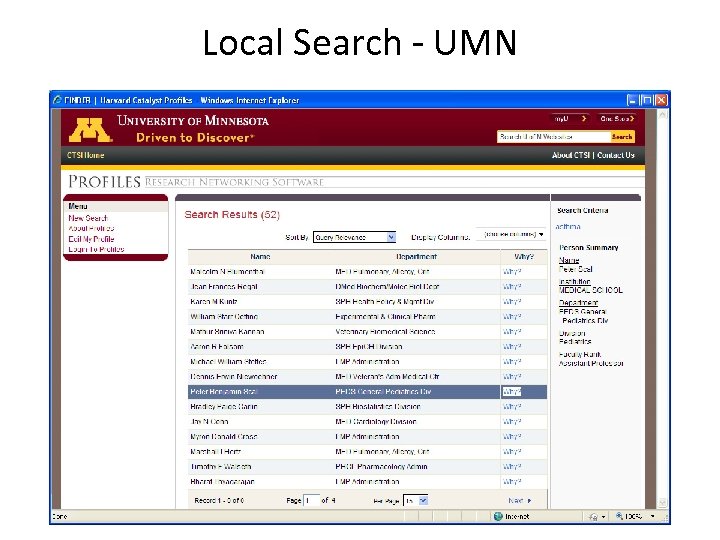Click the Page number input field
This screenshot has width=720, height=540.
[311, 501]
